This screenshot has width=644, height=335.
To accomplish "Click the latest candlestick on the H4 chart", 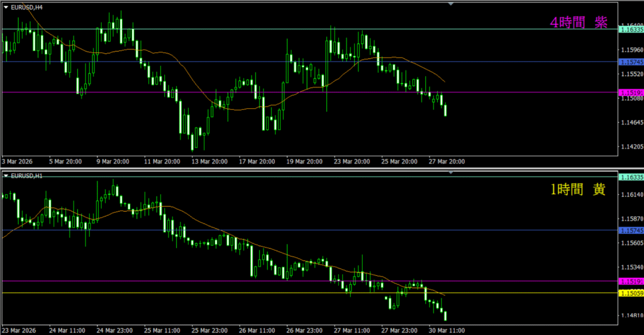I will click(x=445, y=111).
